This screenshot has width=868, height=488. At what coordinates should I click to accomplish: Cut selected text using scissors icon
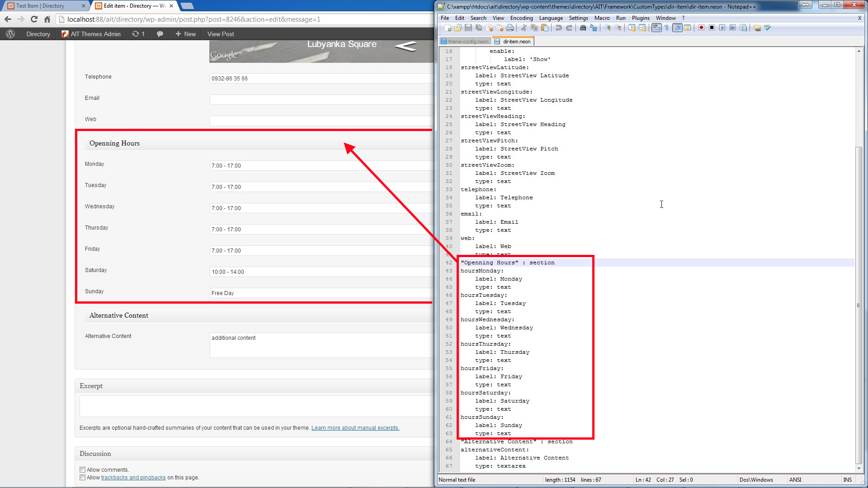coord(523,28)
